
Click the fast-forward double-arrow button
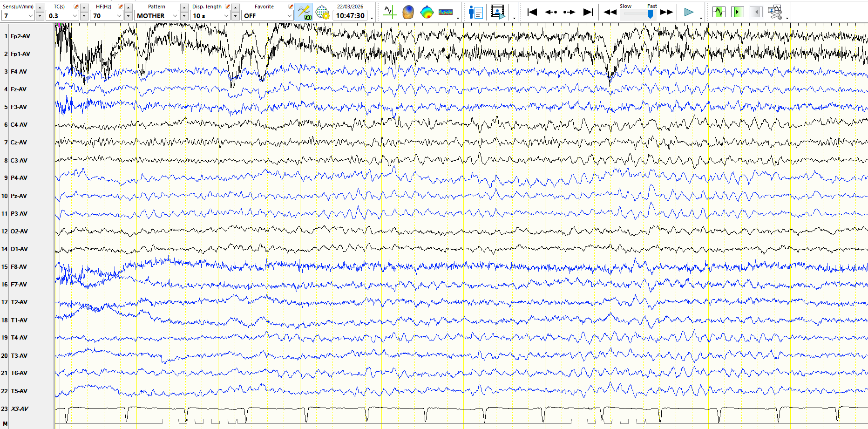[667, 12]
